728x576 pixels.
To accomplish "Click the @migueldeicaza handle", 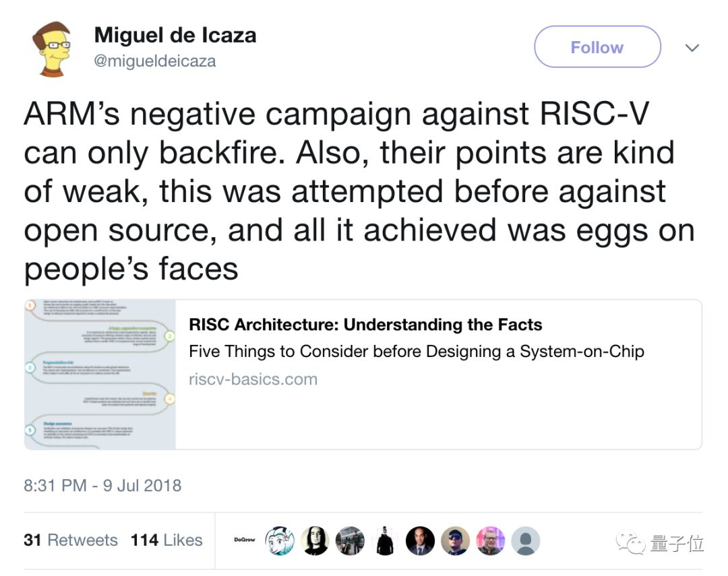I will point(155,61).
